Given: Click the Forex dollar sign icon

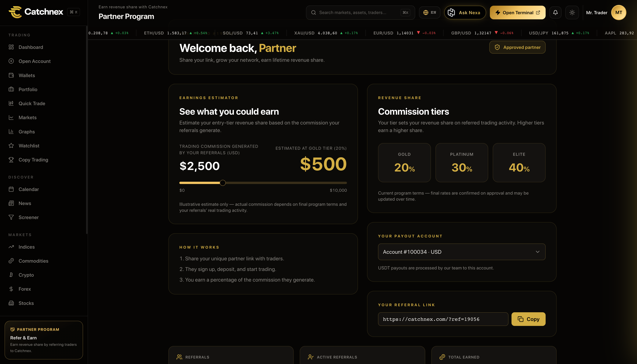Looking at the screenshot, I should coord(11,289).
